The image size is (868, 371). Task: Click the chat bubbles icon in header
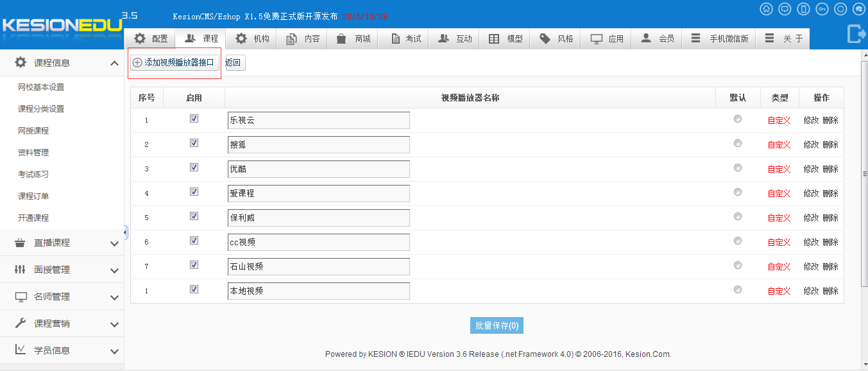859,9
